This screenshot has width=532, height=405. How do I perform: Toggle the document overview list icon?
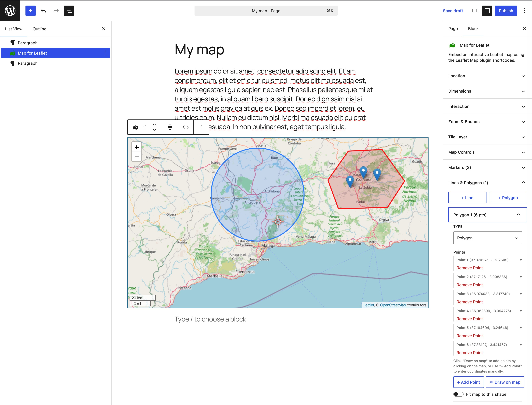click(69, 11)
